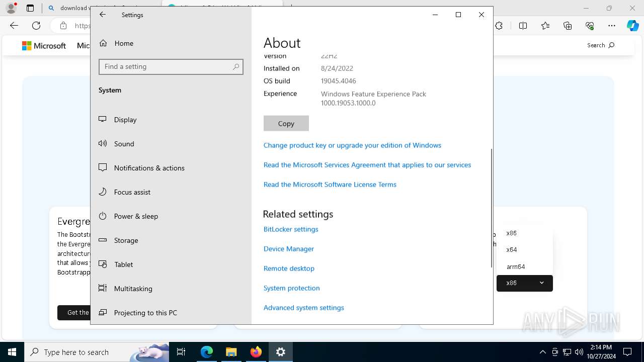Open Copilot icon in Edge
Screen dimensions: 644x362
(632, 26)
